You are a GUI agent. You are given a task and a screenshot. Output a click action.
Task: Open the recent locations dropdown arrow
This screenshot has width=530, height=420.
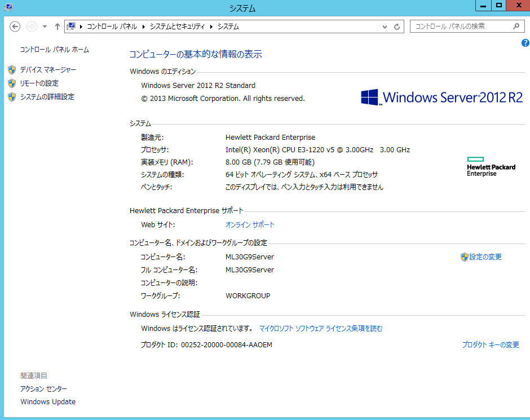(45, 26)
